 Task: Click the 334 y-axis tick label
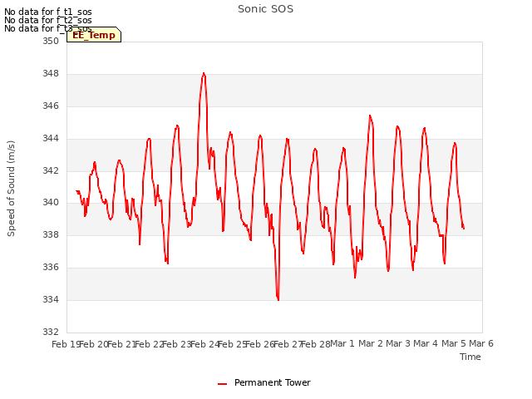[x=51, y=299]
